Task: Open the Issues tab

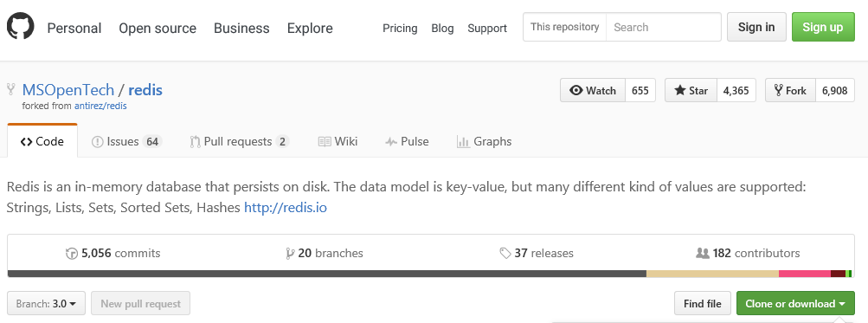Action: coord(126,142)
